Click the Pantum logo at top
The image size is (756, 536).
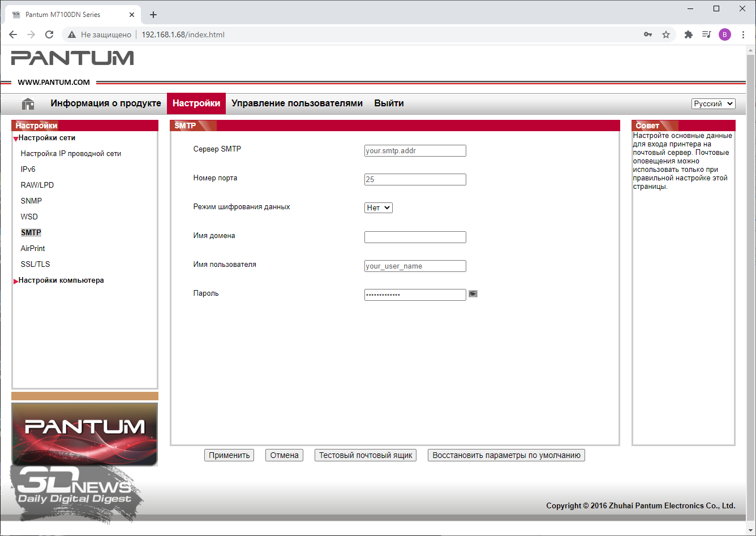[72, 58]
